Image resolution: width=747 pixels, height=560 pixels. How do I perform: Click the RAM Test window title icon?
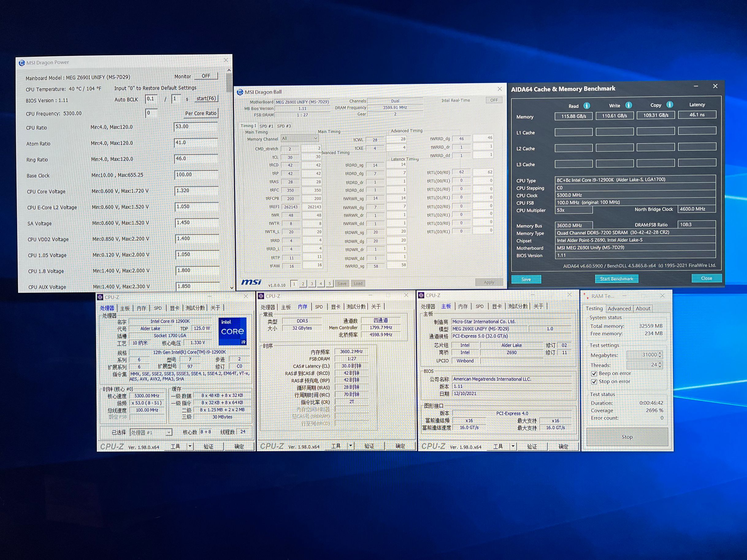586,296
